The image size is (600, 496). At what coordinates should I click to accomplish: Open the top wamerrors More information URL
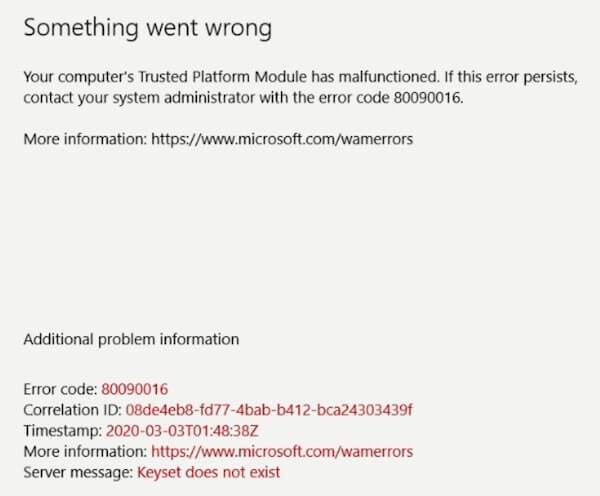pos(282,139)
